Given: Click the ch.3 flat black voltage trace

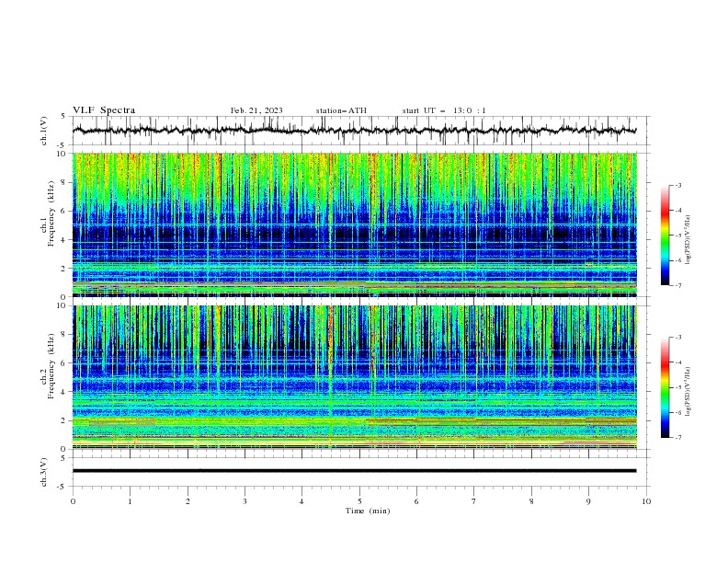Looking at the screenshot, I should [x=354, y=471].
